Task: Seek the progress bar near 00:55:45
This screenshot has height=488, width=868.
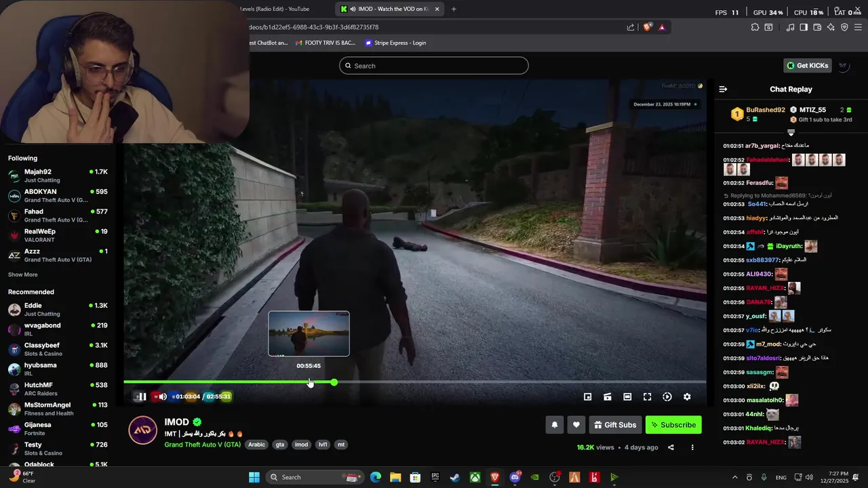Action: pyautogui.click(x=309, y=382)
